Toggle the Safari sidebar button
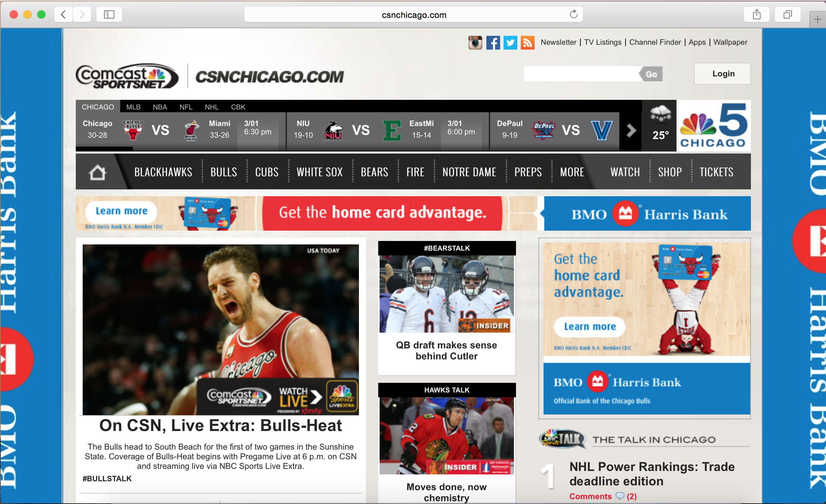This screenshot has height=504, width=826. pyautogui.click(x=109, y=14)
